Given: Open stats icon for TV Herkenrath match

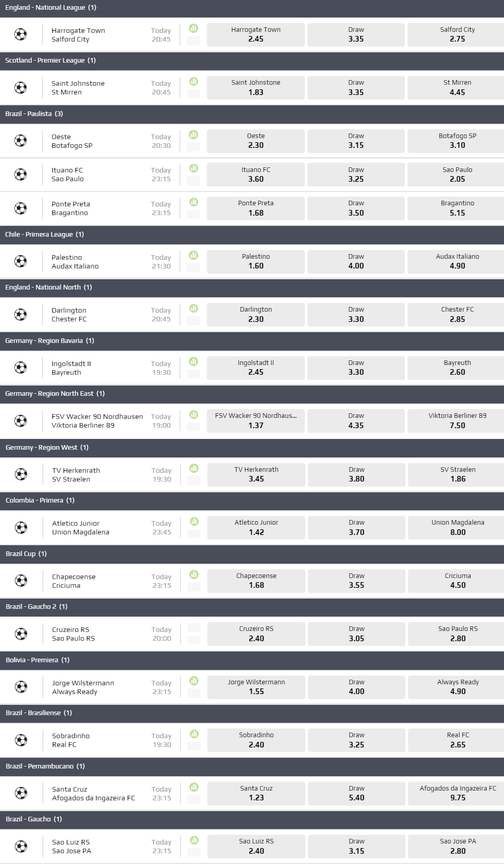Looking at the screenshot, I should click(194, 468).
